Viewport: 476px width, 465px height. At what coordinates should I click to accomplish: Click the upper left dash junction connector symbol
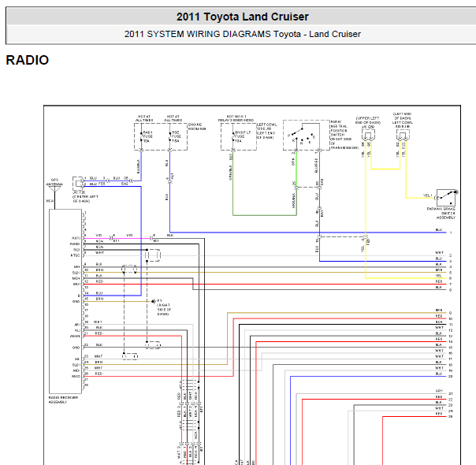368,135
